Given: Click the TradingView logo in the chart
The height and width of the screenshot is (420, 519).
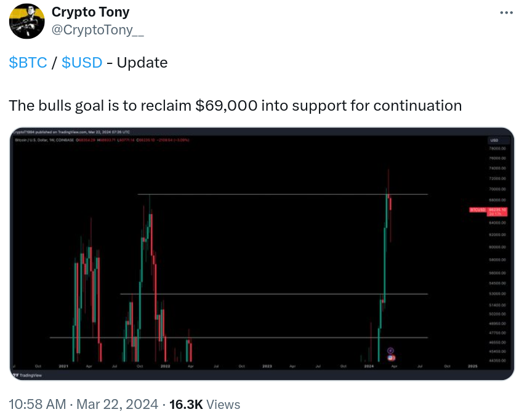Looking at the screenshot, I should (27, 375).
